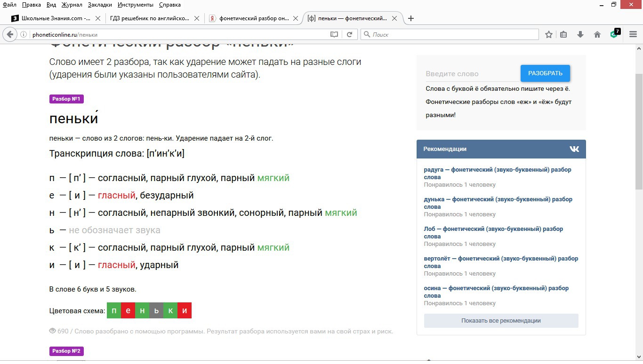This screenshot has height=364, width=643.
Task: Bookmark this page with the star icon
Action: point(548,34)
